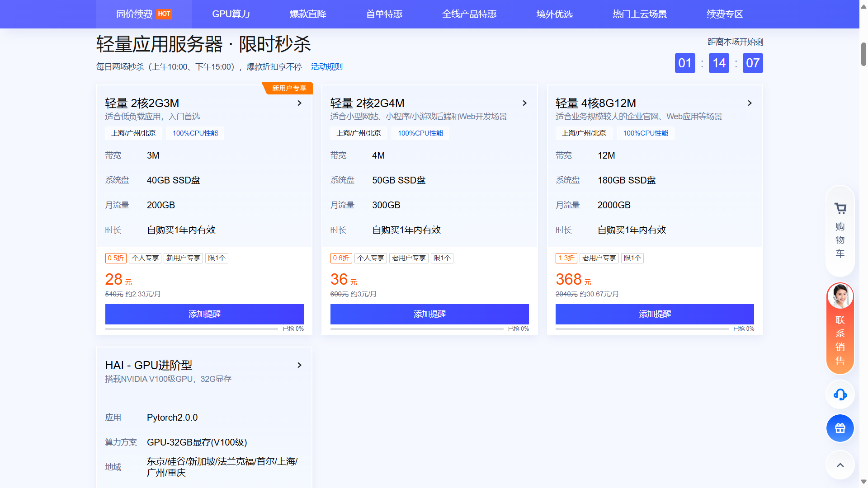Select the 首单特惠 navigation item
This screenshot has width=868, height=488.
coord(383,14)
